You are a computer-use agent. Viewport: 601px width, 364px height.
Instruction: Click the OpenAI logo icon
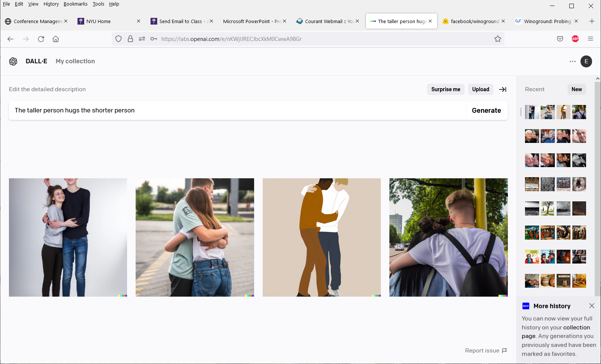(13, 61)
